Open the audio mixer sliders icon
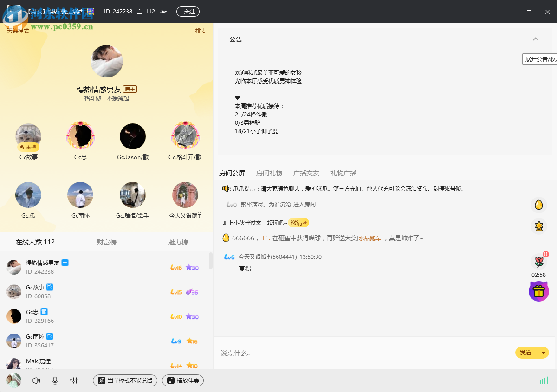The width and height of the screenshot is (557, 392). [x=73, y=380]
